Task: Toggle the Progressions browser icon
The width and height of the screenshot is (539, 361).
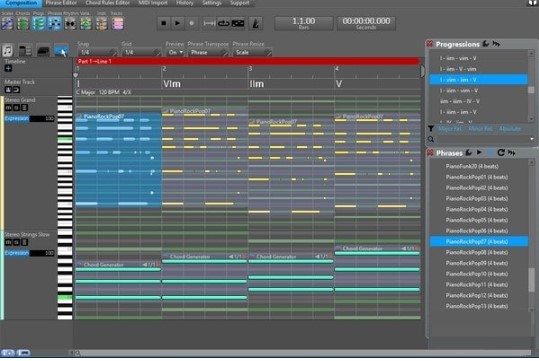Action: tap(39, 24)
